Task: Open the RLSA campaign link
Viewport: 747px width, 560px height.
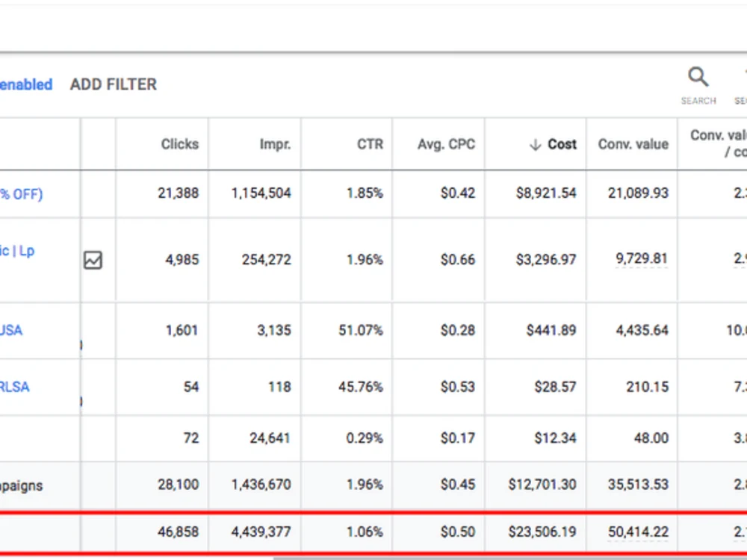Action: [x=14, y=387]
